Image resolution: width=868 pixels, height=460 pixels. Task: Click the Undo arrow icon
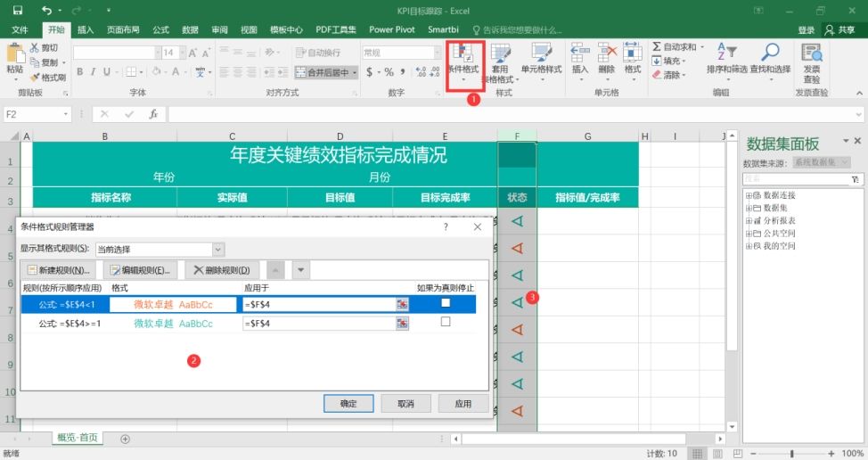click(x=46, y=11)
